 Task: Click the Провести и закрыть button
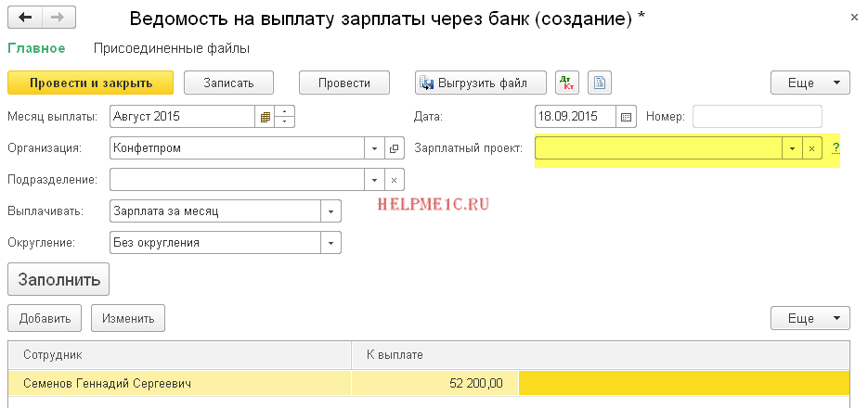coord(91,83)
